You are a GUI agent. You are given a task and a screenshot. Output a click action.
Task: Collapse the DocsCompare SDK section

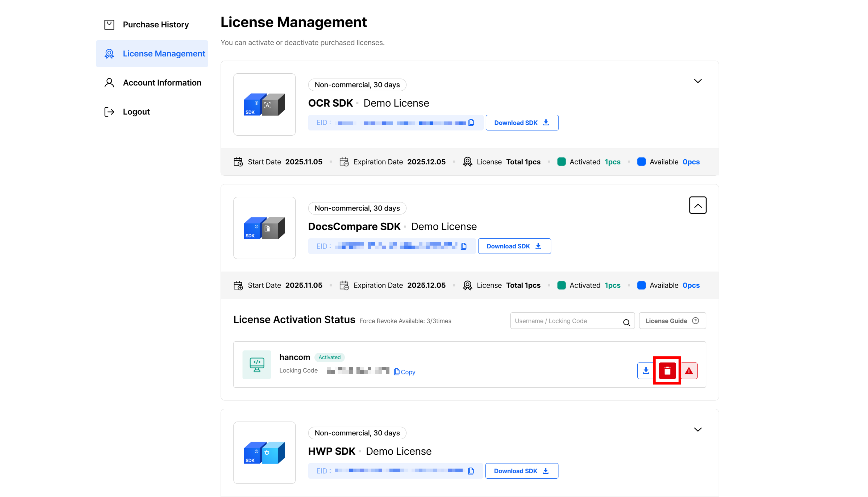point(698,205)
